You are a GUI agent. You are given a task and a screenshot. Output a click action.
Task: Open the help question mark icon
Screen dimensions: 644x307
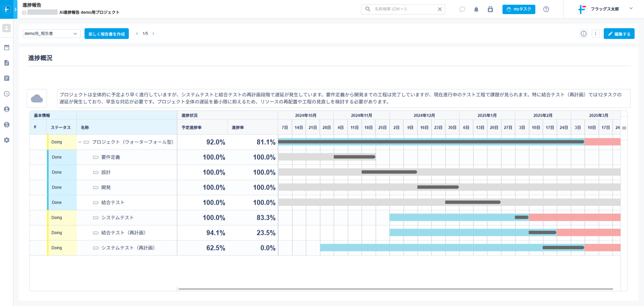pos(546,9)
